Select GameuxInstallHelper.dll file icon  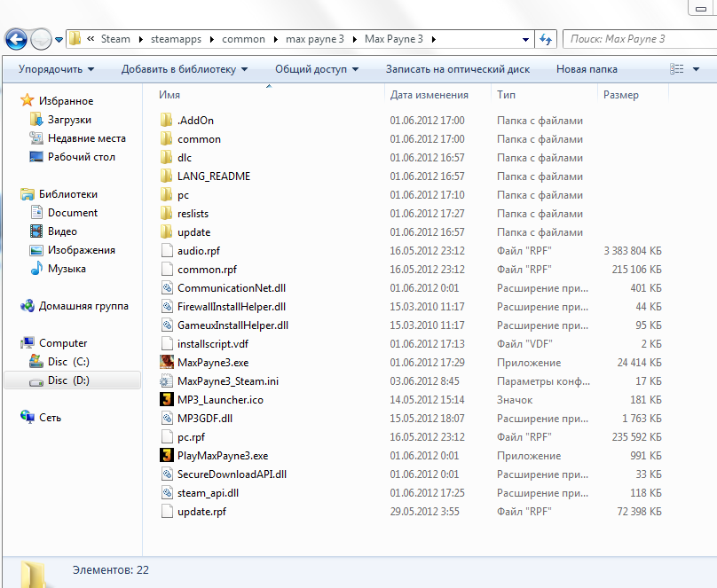click(167, 325)
